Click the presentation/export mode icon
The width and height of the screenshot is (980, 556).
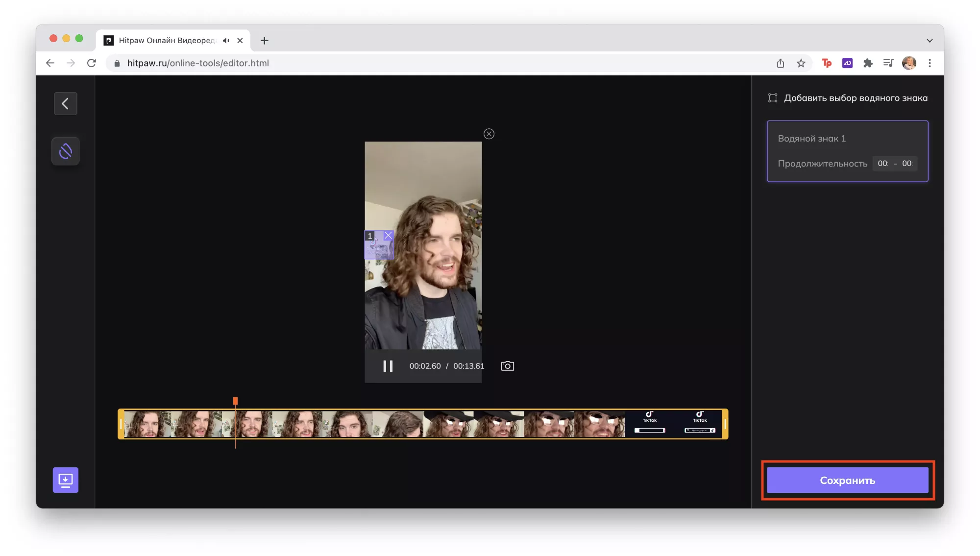(65, 480)
